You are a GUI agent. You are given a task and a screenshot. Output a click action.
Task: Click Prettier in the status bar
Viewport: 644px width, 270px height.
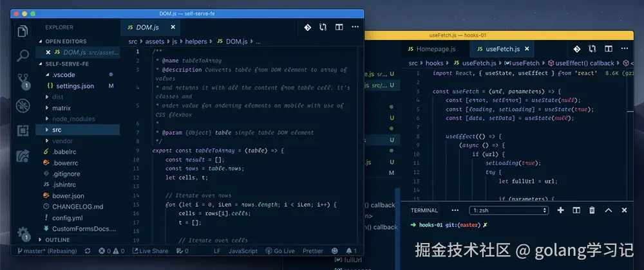pyautogui.click(x=313, y=251)
